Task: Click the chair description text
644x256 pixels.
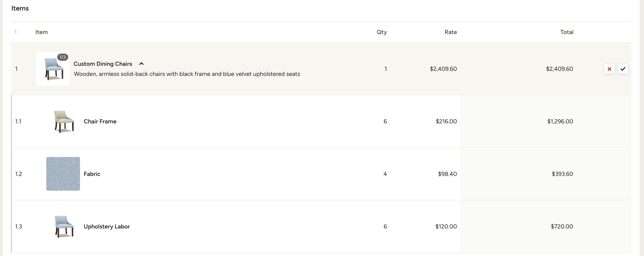Action: tap(187, 74)
